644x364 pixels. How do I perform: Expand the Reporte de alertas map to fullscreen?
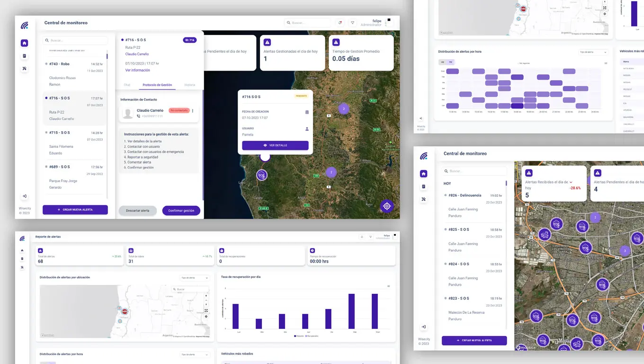coord(206,311)
